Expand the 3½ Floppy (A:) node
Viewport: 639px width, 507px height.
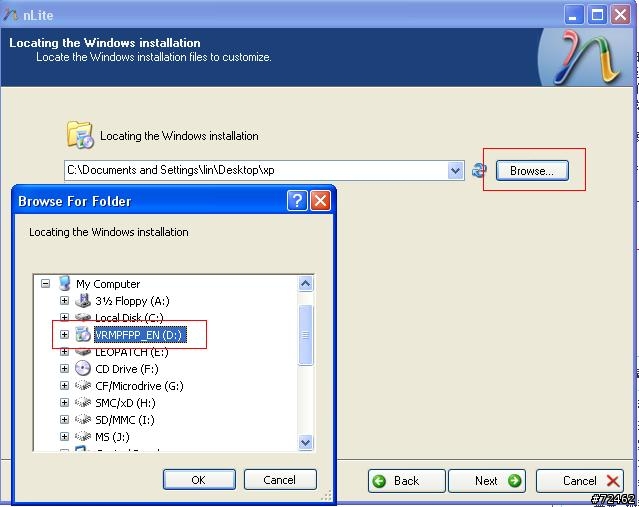point(64,300)
